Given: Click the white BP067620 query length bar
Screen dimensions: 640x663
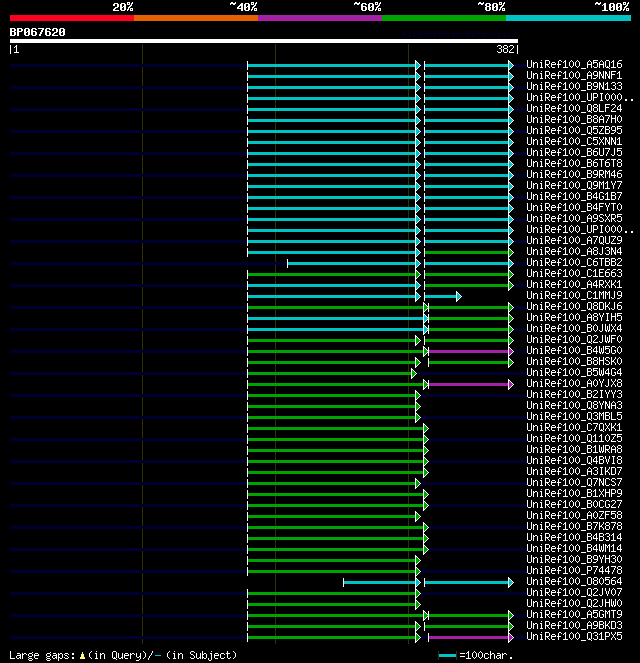Looking at the screenshot, I should tap(264, 41).
